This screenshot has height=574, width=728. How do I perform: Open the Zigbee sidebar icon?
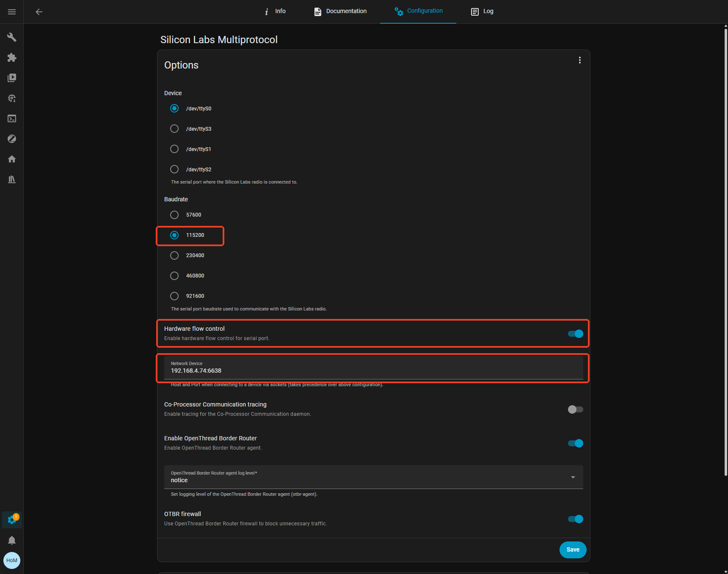(x=12, y=139)
